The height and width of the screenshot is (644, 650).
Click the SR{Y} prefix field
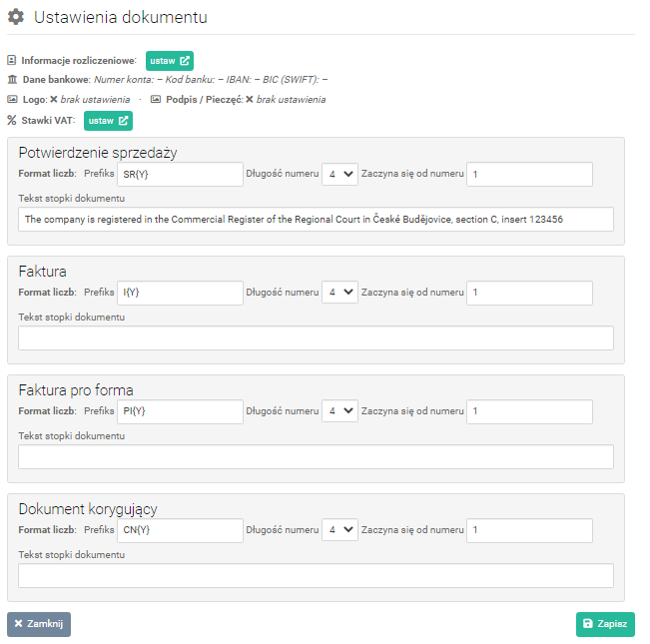coord(180,174)
